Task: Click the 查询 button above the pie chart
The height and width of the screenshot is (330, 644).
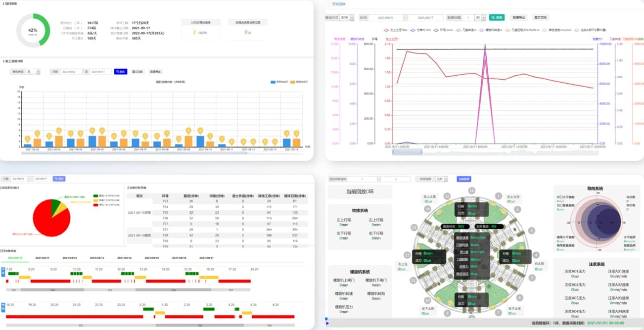Action: click(x=59, y=179)
